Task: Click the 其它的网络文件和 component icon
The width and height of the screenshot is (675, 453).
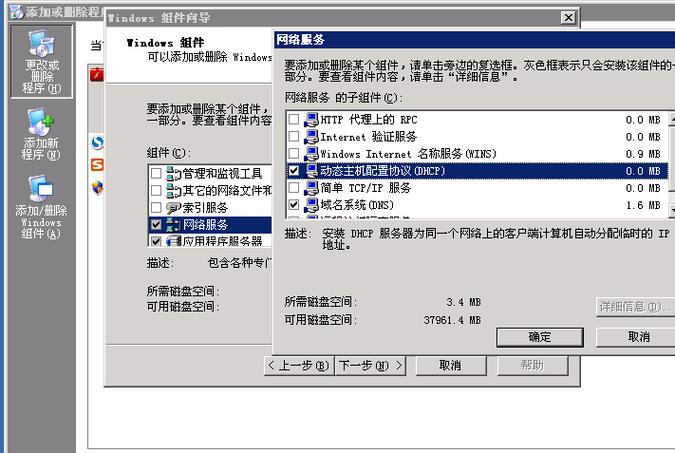Action: [x=173, y=190]
